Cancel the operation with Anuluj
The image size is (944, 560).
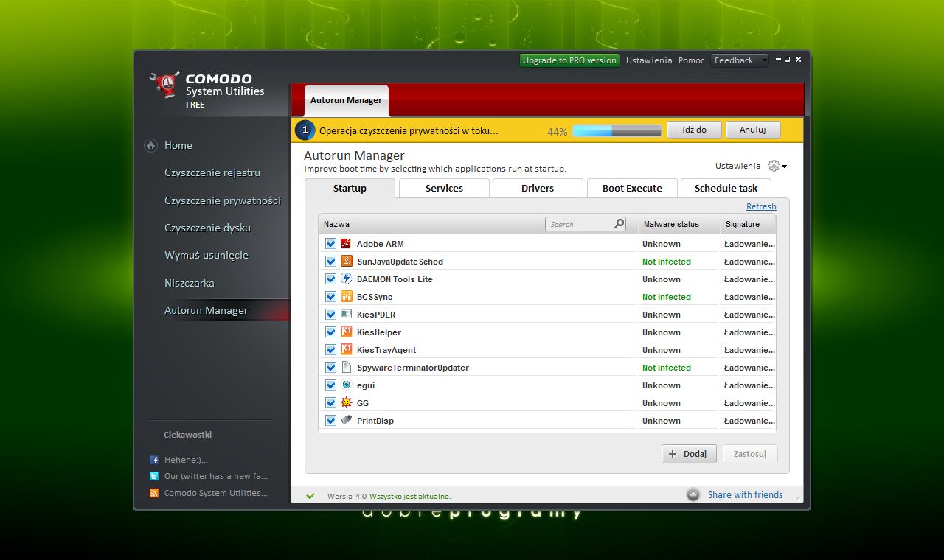[x=753, y=130]
